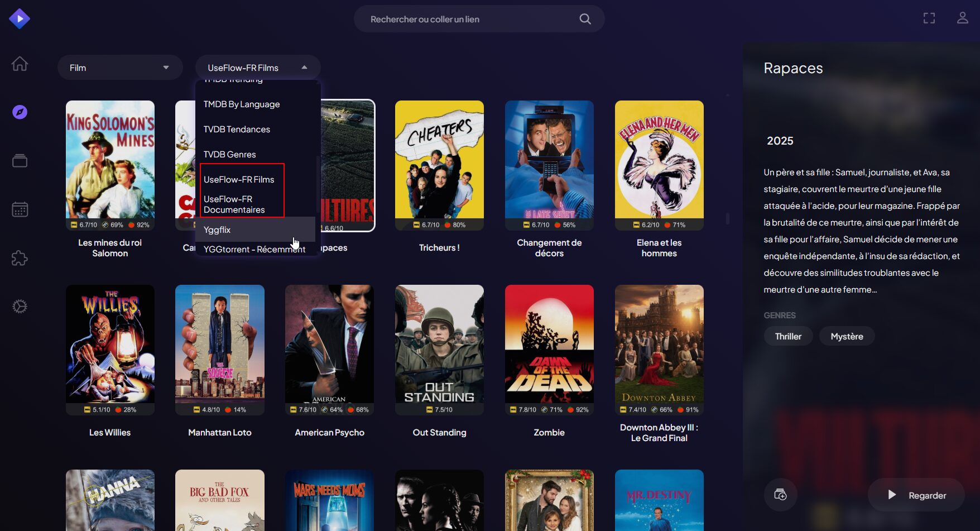The image size is (980, 531).
Task: Open the user profile icon
Action: coord(963,18)
